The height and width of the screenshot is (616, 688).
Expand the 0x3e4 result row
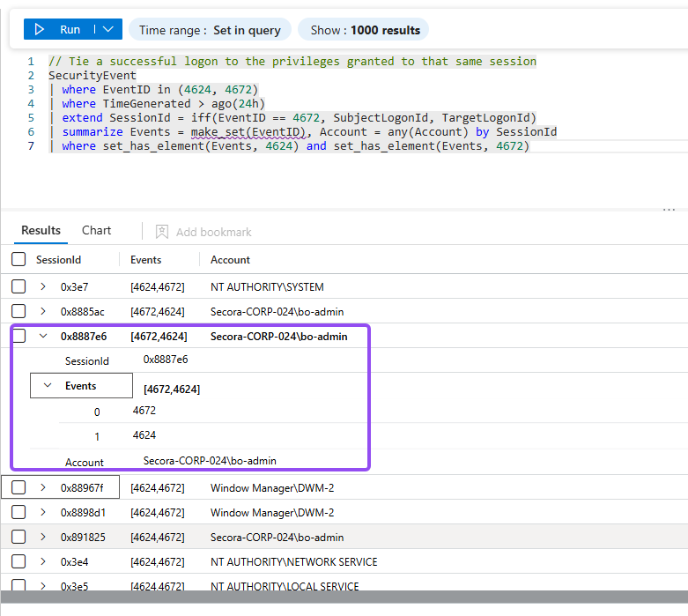pyautogui.click(x=43, y=561)
